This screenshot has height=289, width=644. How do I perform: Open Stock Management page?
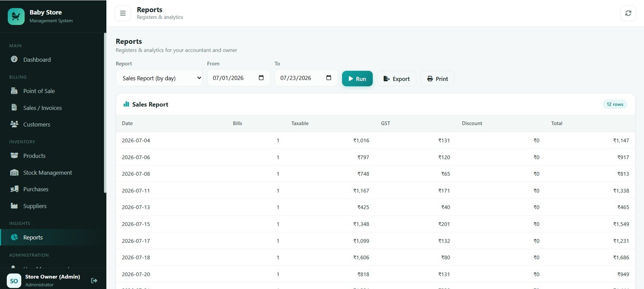coord(52,172)
